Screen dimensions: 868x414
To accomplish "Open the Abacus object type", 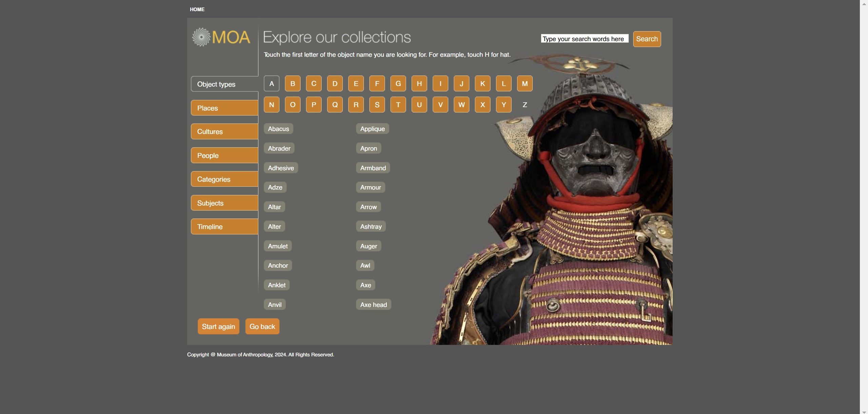I will [x=278, y=129].
